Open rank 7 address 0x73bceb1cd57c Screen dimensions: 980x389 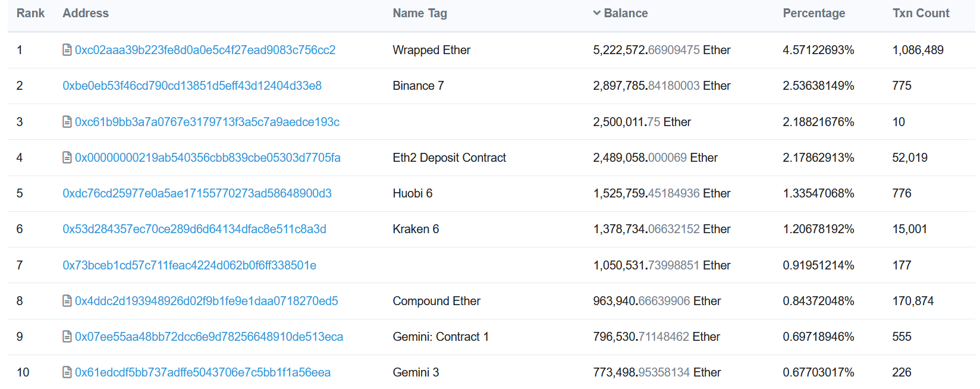pos(189,265)
